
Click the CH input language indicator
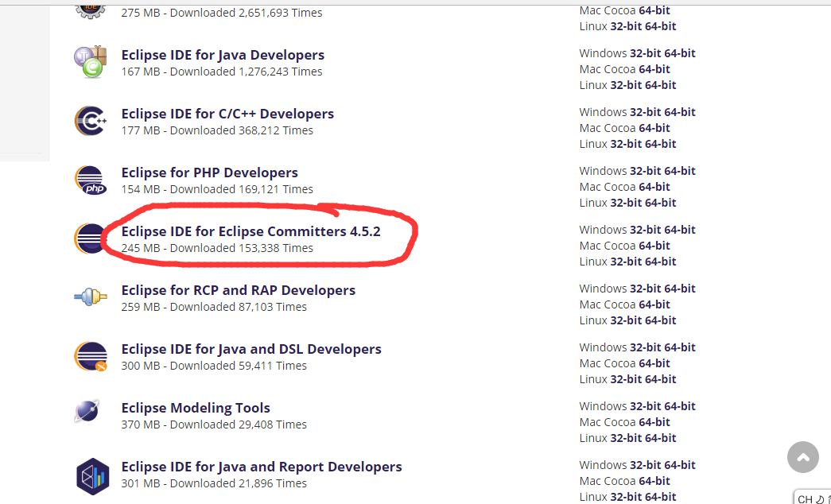coord(805,498)
